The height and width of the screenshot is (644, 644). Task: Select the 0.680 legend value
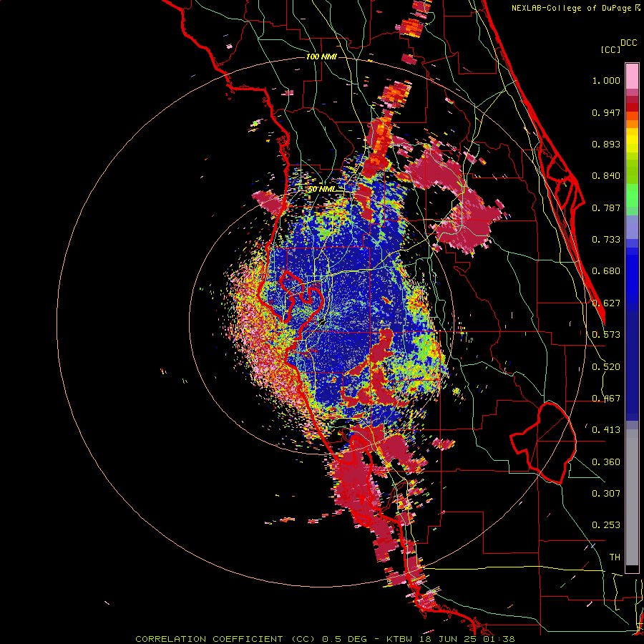click(606, 271)
